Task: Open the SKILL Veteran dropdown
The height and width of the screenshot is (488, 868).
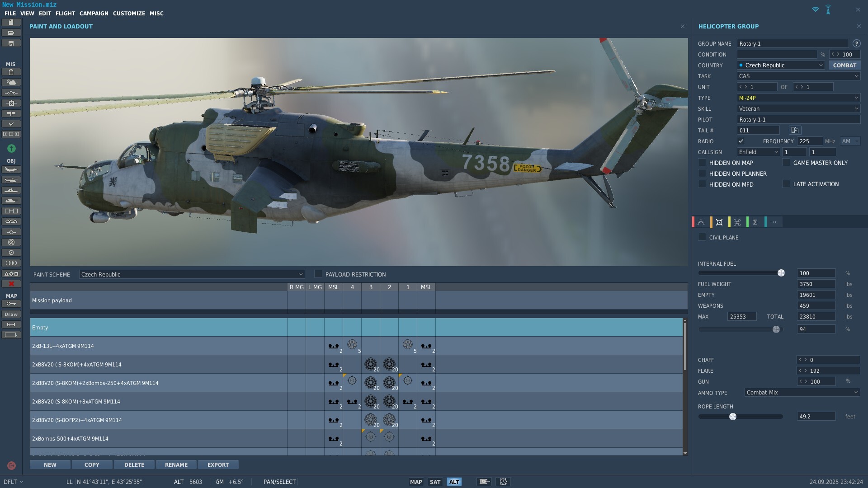Action: 798,108
